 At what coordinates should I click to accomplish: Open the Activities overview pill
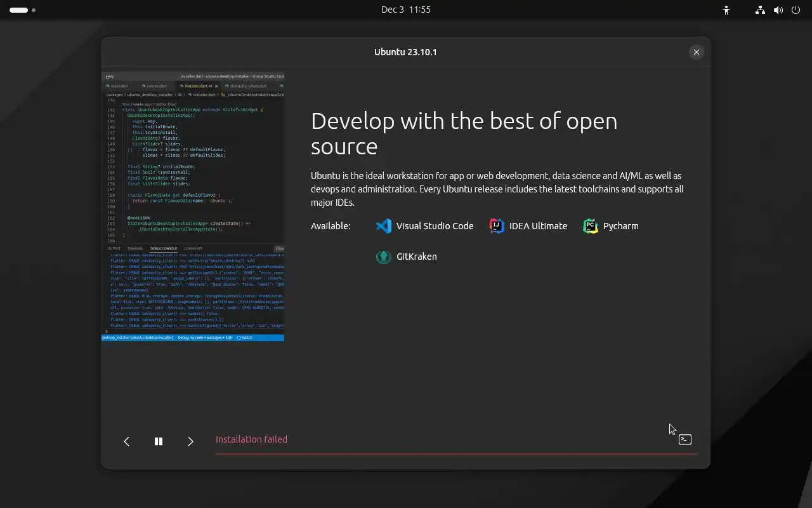[22, 10]
